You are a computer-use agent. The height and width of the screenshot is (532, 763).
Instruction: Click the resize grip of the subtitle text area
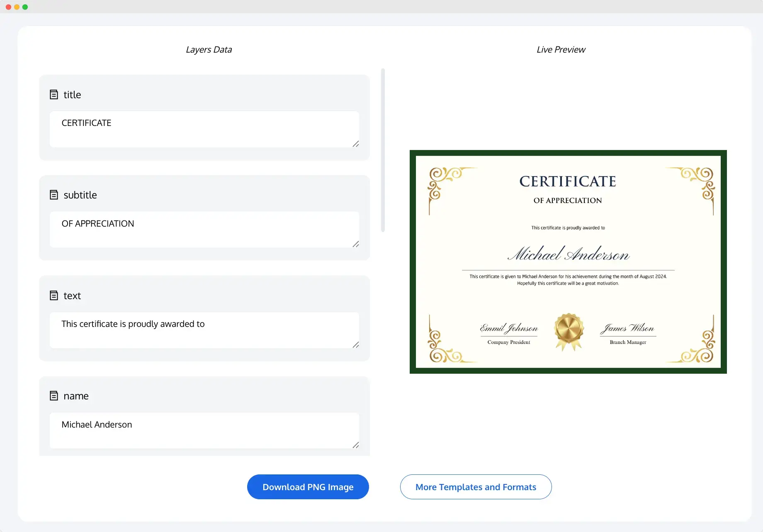(x=356, y=245)
